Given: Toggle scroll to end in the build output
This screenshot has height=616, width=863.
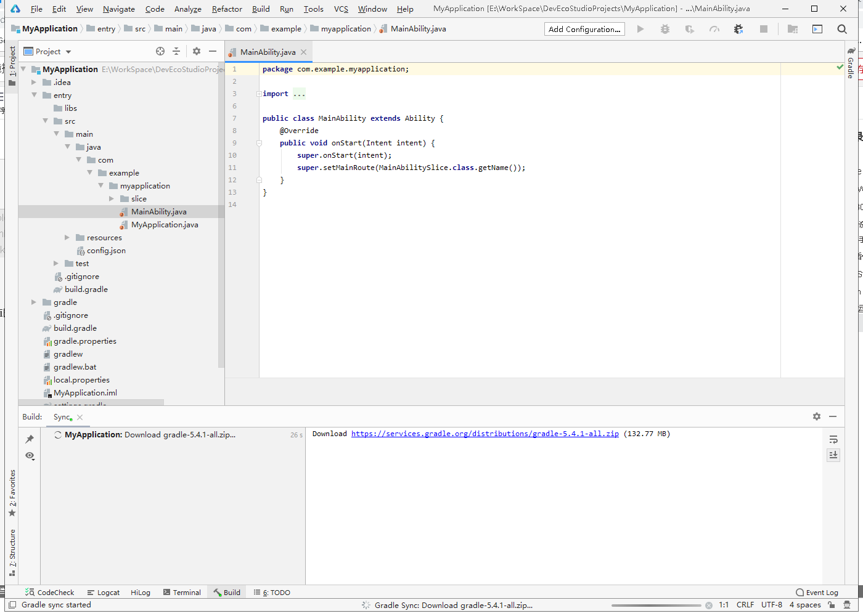Looking at the screenshot, I should pyautogui.click(x=833, y=455).
